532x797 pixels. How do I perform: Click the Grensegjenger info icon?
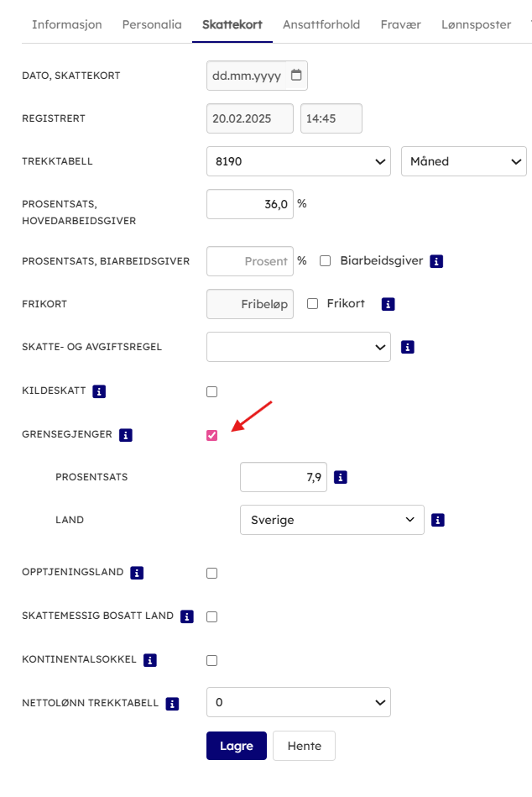point(126,435)
